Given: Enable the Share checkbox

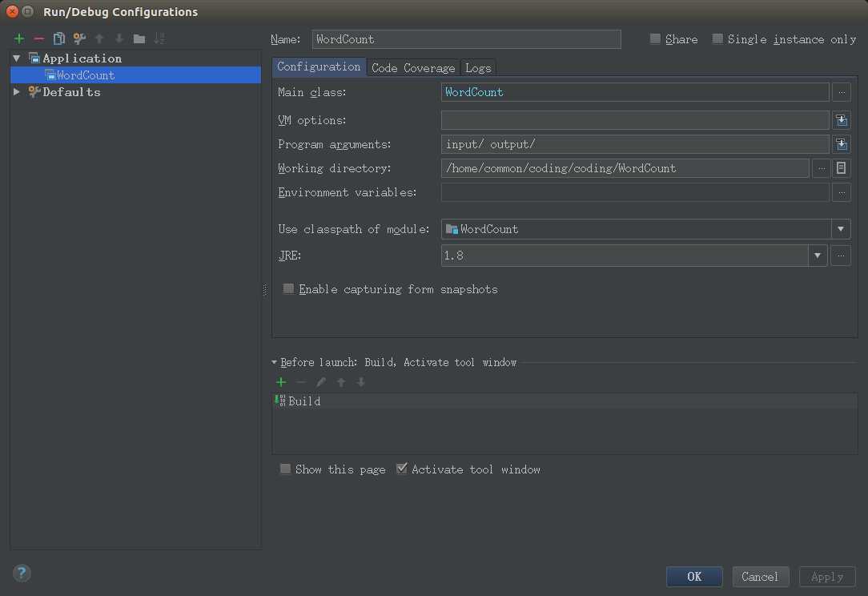Looking at the screenshot, I should [656, 38].
